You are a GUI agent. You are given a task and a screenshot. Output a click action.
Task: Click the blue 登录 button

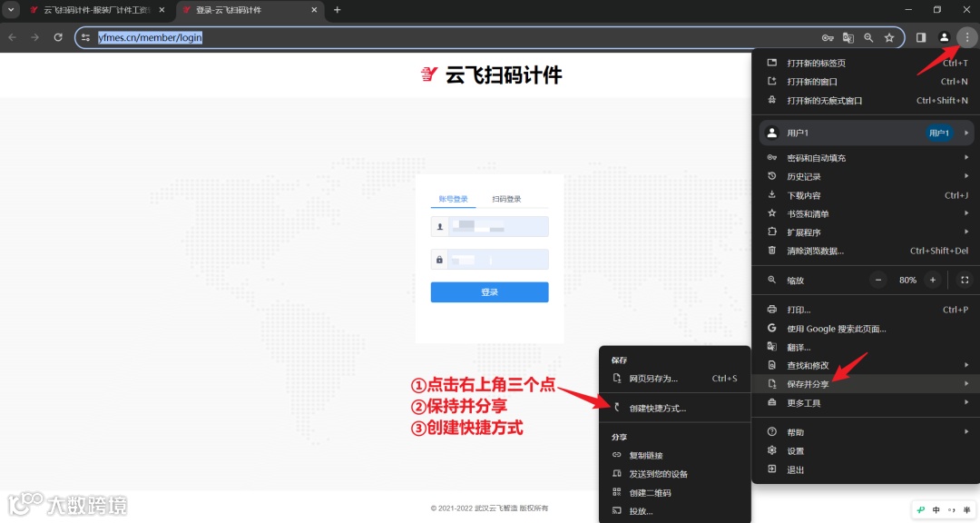pyautogui.click(x=489, y=292)
